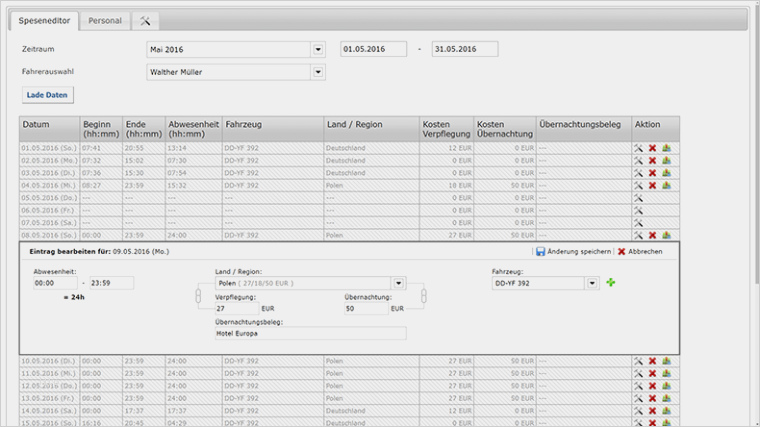This screenshot has height=427, width=760.
Task: Open the tools tab with wrench icon
Action: 145,20
